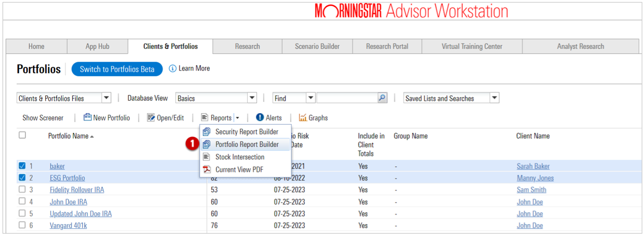Open the Scenario Builder tab
The width and height of the screenshot is (644, 234).
pos(317,47)
